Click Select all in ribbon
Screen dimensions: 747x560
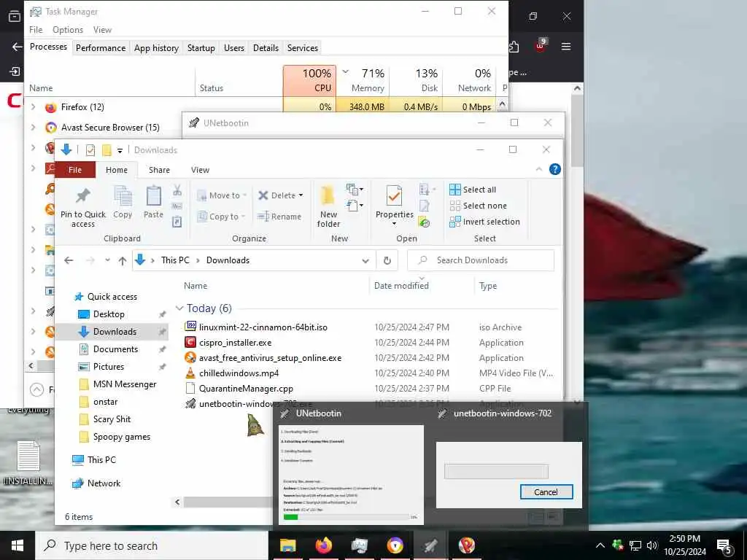(x=473, y=190)
